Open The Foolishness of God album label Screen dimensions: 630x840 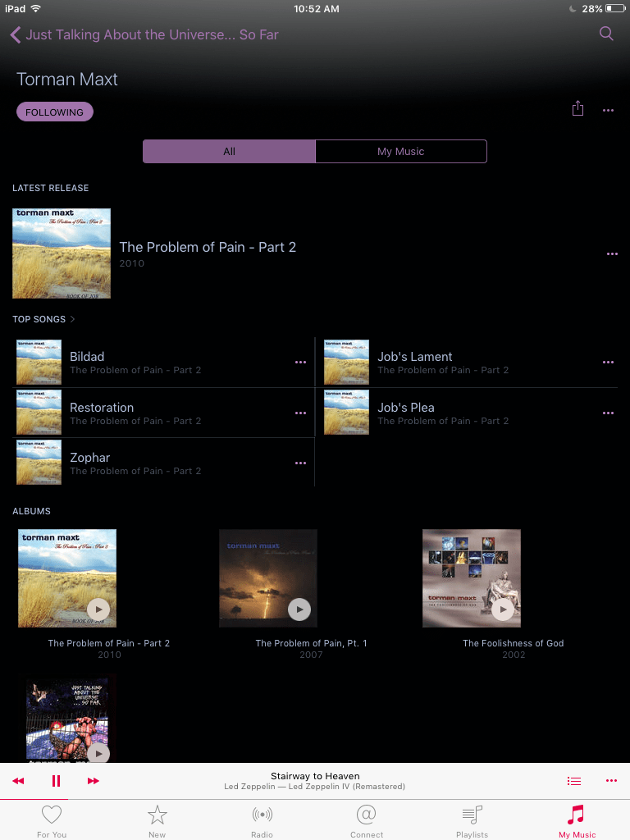tap(514, 643)
